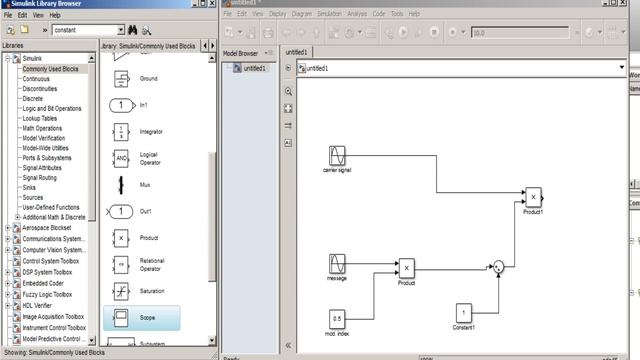Select the Constant1 block on canvas
The width and height of the screenshot is (640, 360).
click(464, 313)
